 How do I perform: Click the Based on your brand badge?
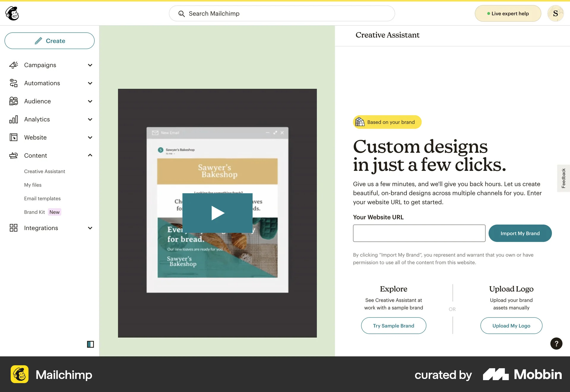(x=387, y=122)
